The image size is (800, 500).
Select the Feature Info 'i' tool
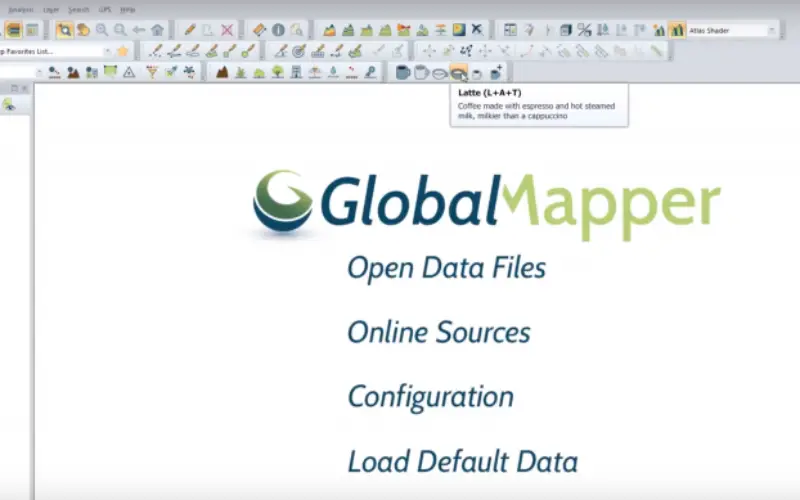(x=278, y=30)
